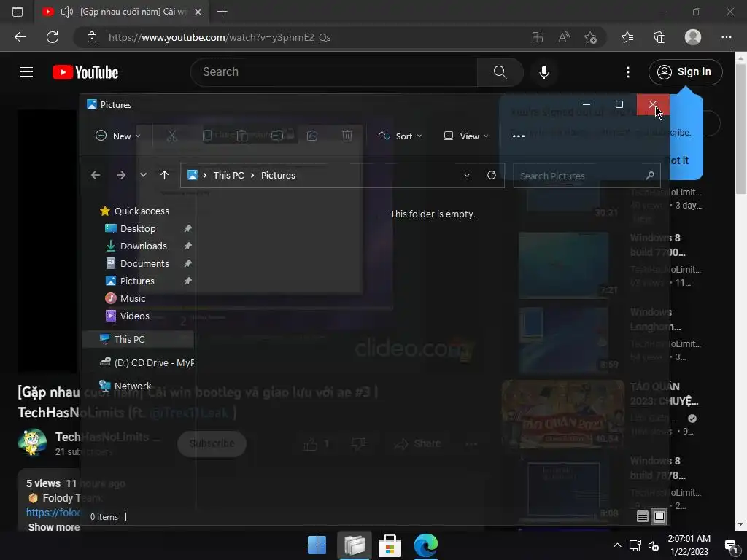The image size is (747, 560).
Task: Open Edge Favorites star-list icon
Action: [x=627, y=37]
